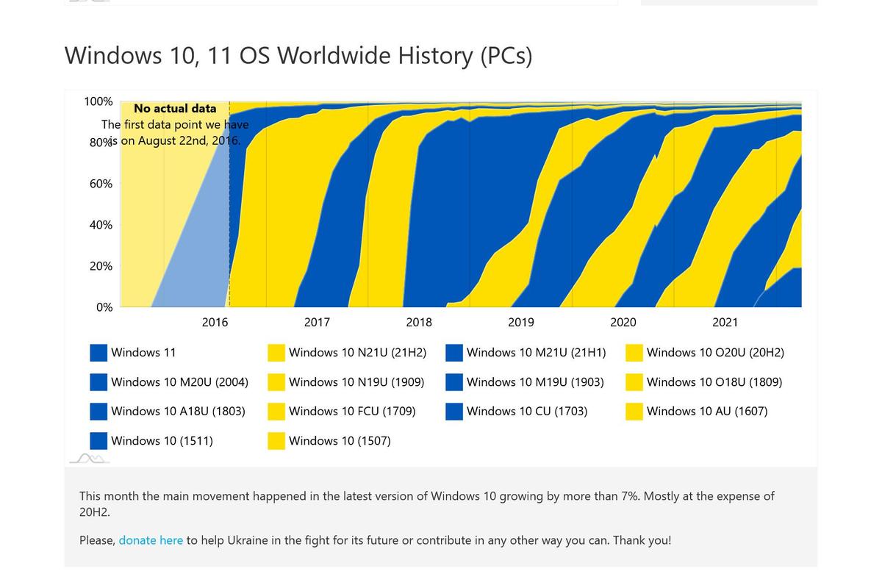Click the Windows 10 N21U (21H2) yellow swatch
This screenshot has width=882, height=588.
(276, 353)
